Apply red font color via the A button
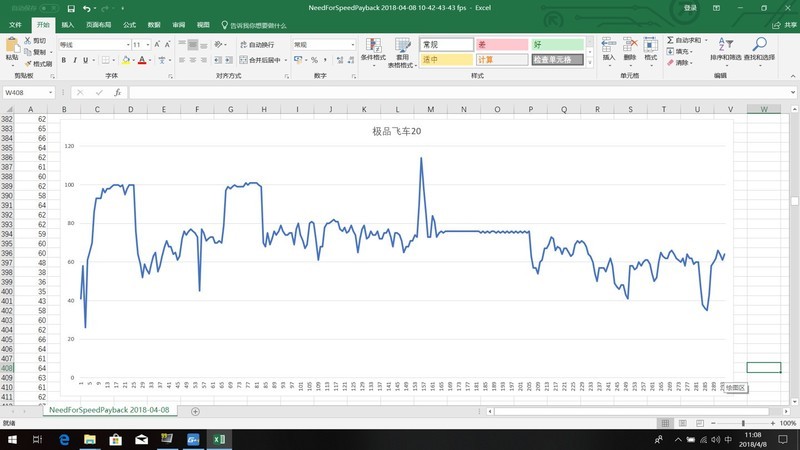This screenshot has height=450, width=800. (x=142, y=60)
